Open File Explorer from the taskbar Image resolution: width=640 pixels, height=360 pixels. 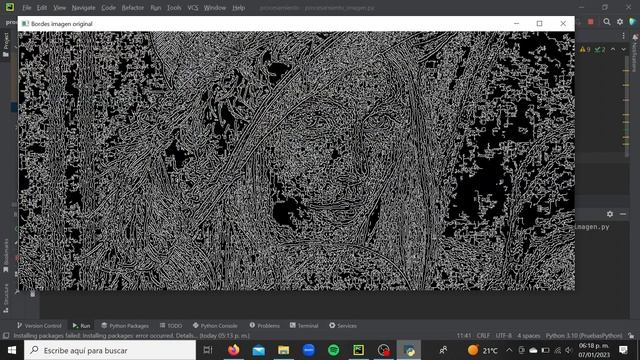pos(284,350)
